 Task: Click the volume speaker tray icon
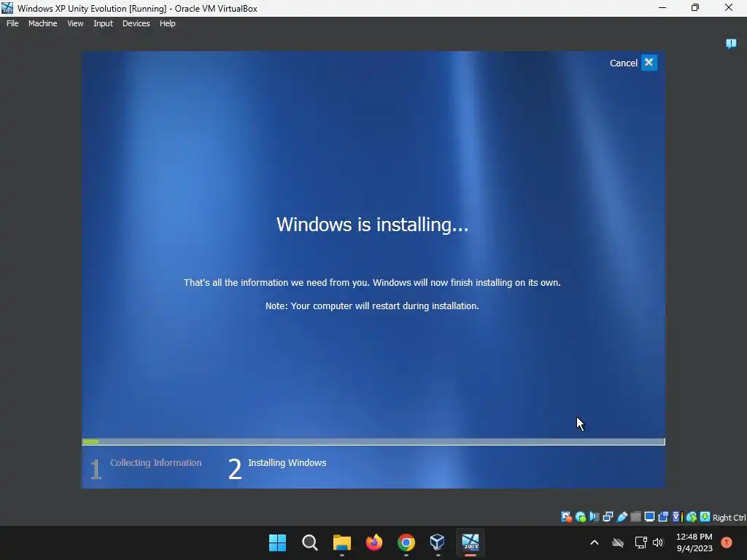point(658,542)
